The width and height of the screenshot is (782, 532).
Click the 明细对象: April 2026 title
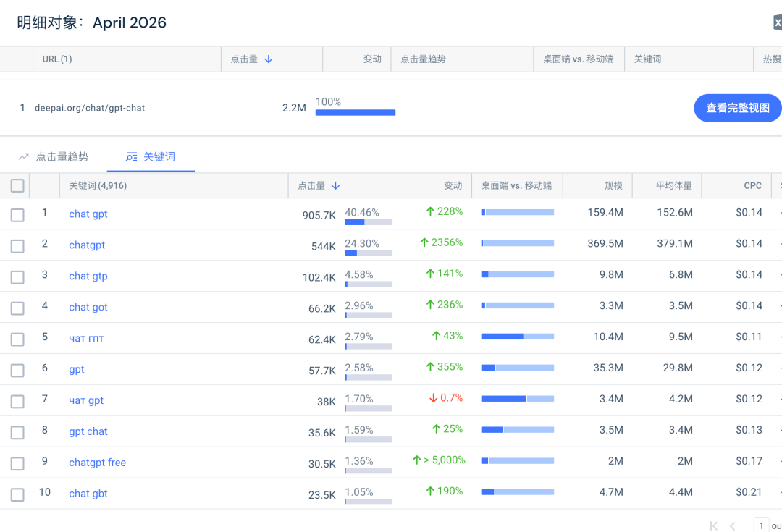tap(92, 22)
